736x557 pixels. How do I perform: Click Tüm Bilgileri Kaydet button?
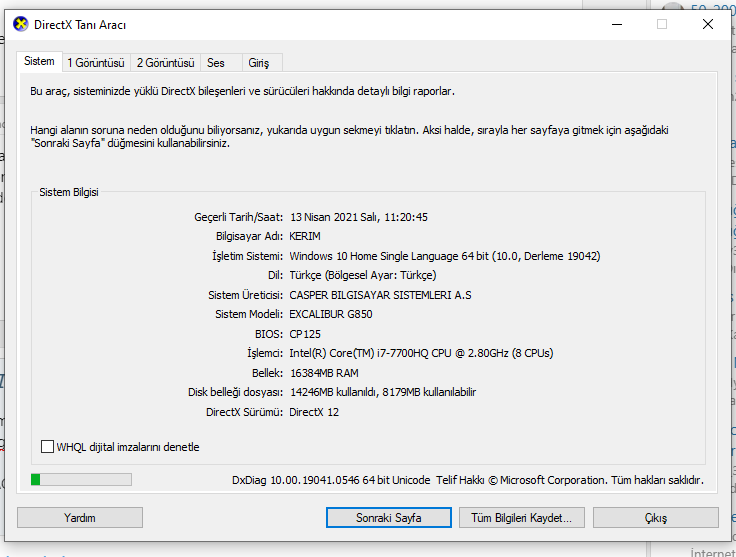tap(521, 518)
